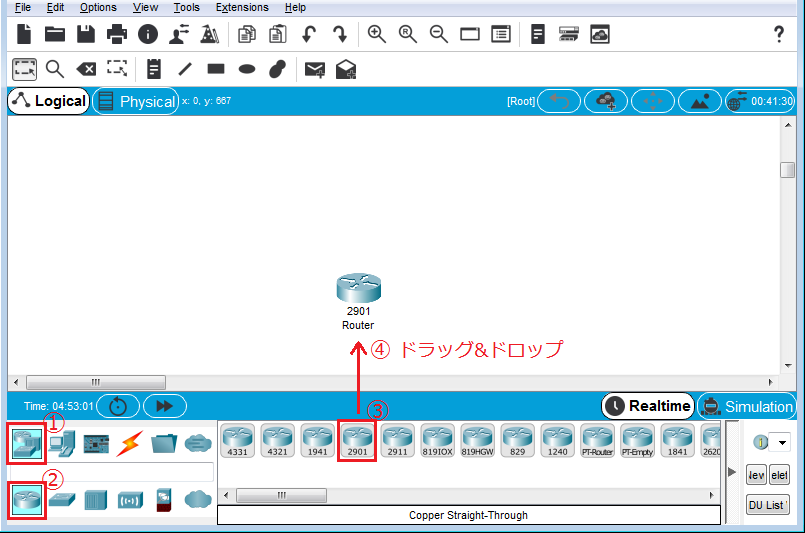Click the Paste clipboard icon

(278, 34)
